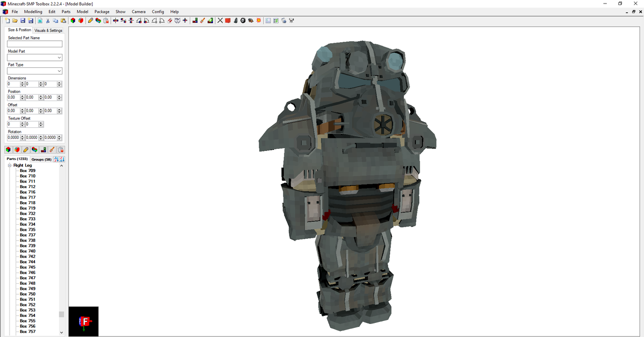644x337 pixels.
Task: Open the Modelling menu
Action: [33, 12]
